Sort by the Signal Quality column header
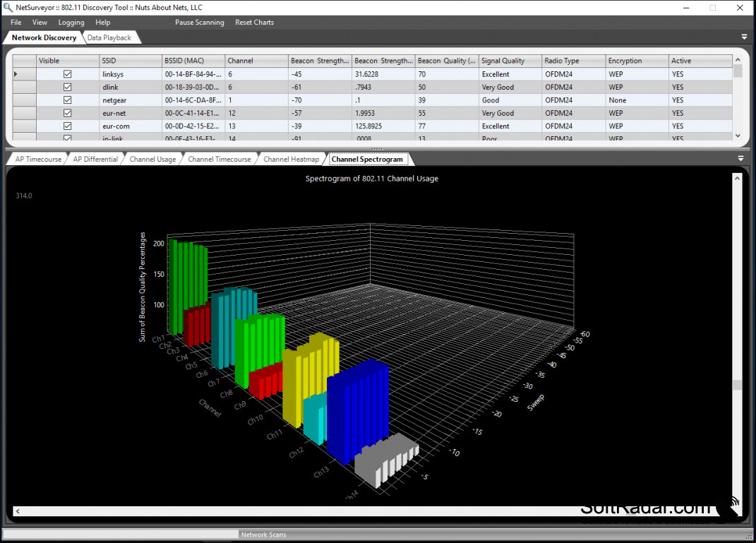The image size is (756, 543). pos(510,61)
